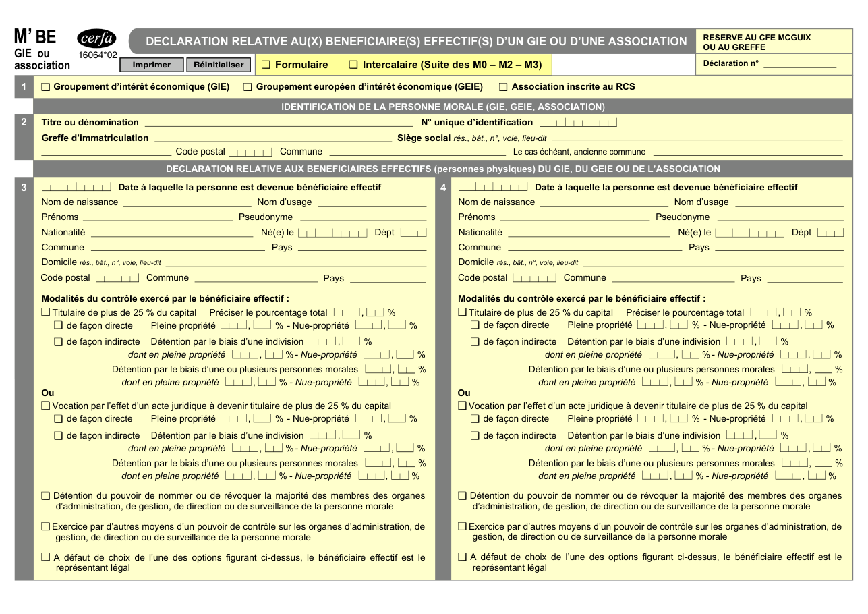The height and width of the screenshot is (614, 868).
Task: Tick Groupement européen d'intérêt économique (GEIE)
Action: [x=248, y=87]
